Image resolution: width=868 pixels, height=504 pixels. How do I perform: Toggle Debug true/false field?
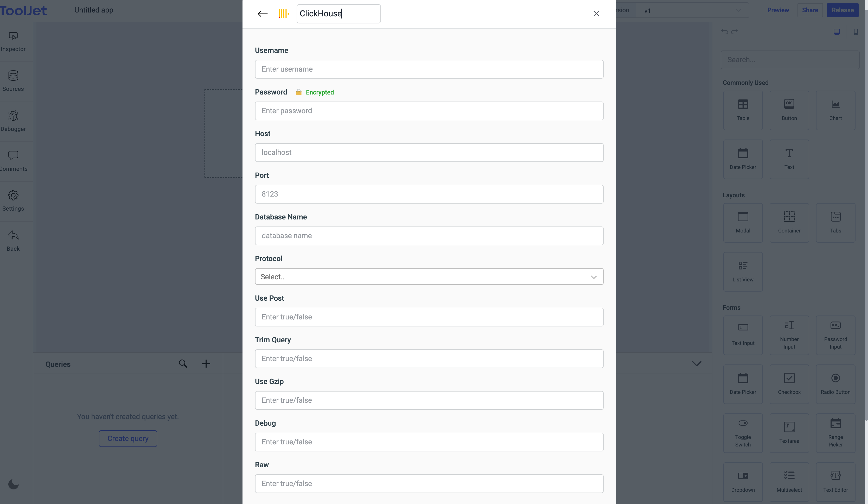pyautogui.click(x=429, y=442)
